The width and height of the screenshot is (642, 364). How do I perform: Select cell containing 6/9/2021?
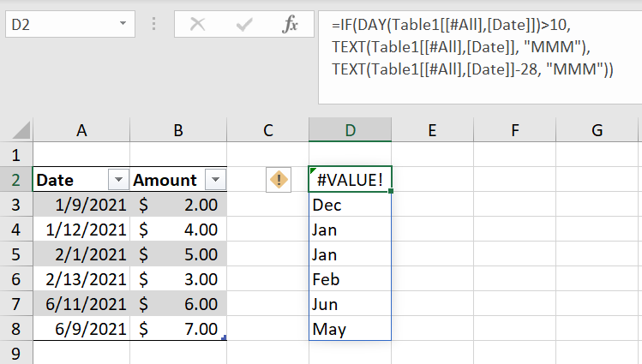pos(81,329)
